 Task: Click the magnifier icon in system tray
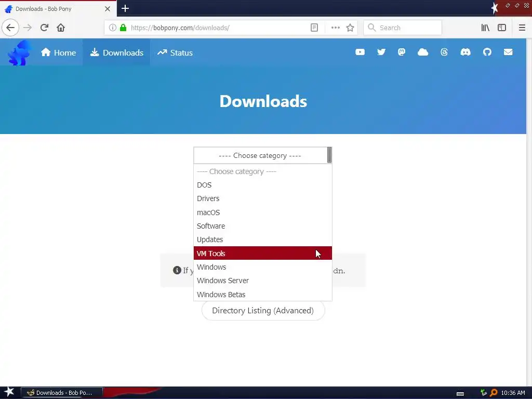point(494,393)
